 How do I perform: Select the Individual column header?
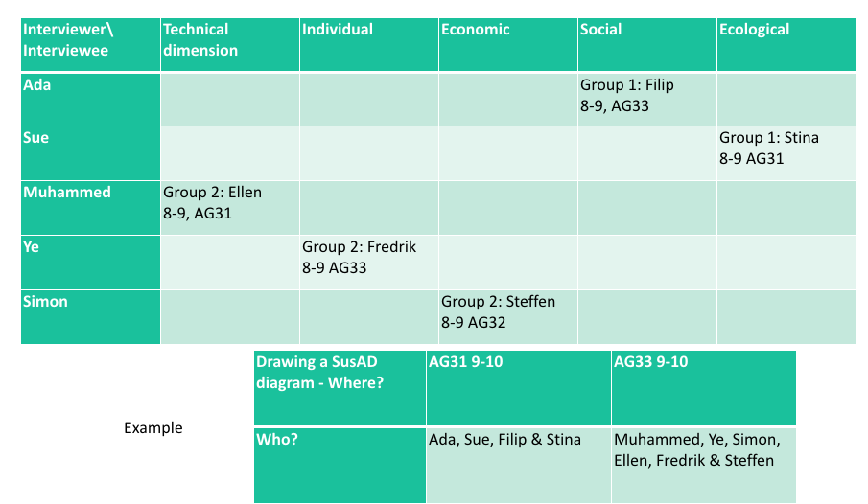[369, 44]
